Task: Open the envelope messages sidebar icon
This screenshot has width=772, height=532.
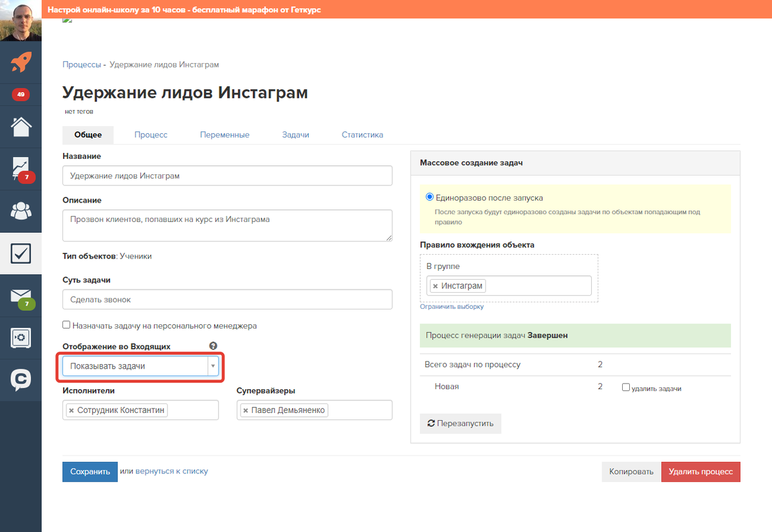Action: click(21, 296)
